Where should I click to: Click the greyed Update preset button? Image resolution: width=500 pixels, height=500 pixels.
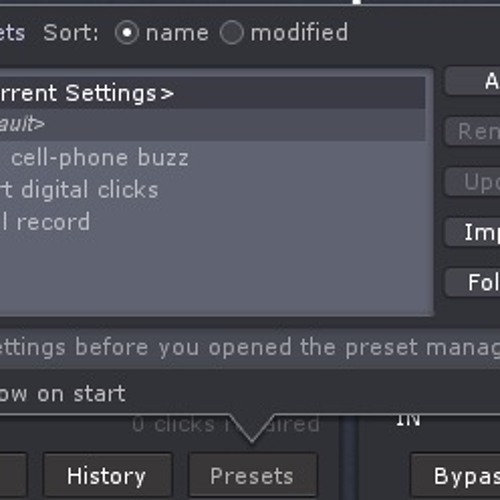coord(473,182)
